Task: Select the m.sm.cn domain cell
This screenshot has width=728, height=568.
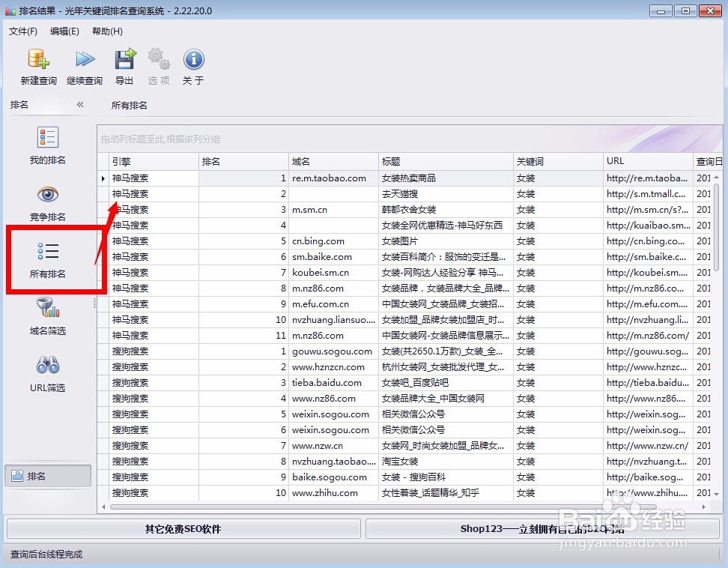Action: click(x=333, y=210)
